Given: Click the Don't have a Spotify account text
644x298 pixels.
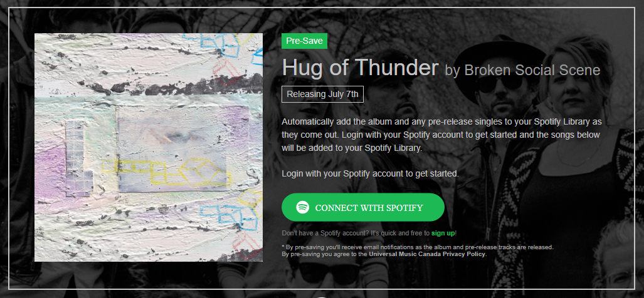Looking at the screenshot, I should click(x=356, y=234).
